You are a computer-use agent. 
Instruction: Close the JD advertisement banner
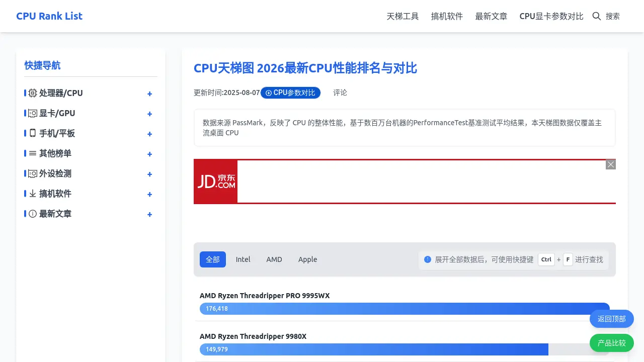[611, 164]
